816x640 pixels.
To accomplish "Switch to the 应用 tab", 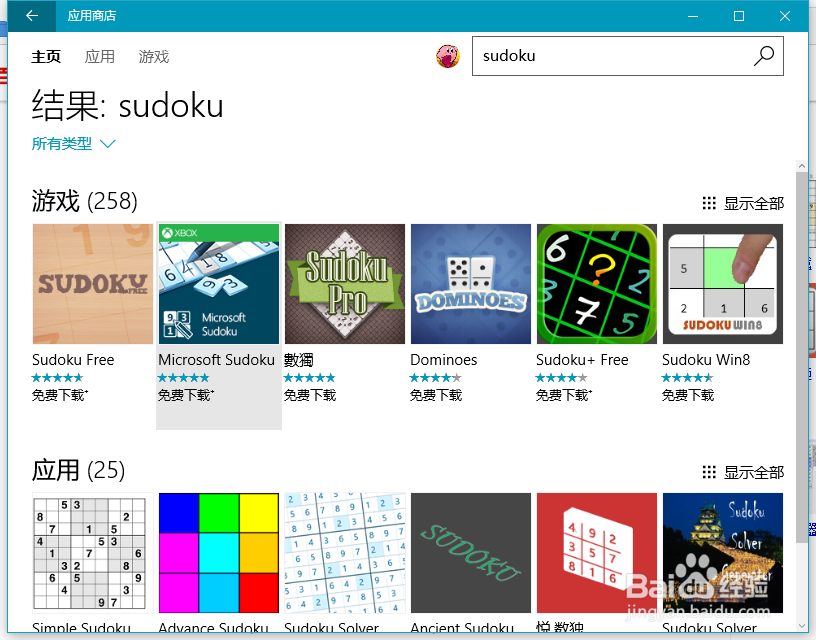I will [x=99, y=56].
